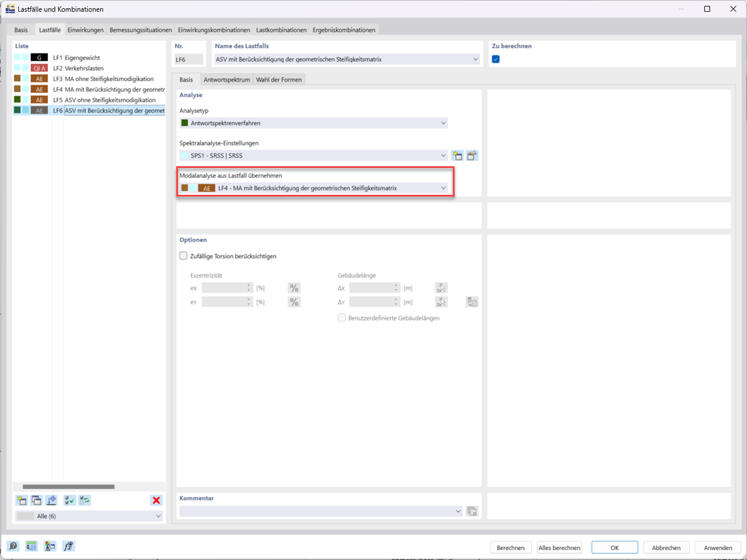Screen dimensions: 747x560
Task: Switch to the Ergebniskombinationen tab
Action: (344, 30)
